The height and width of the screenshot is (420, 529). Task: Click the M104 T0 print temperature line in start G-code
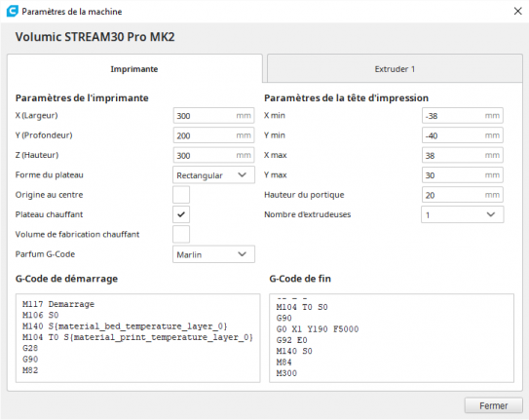tap(137, 337)
